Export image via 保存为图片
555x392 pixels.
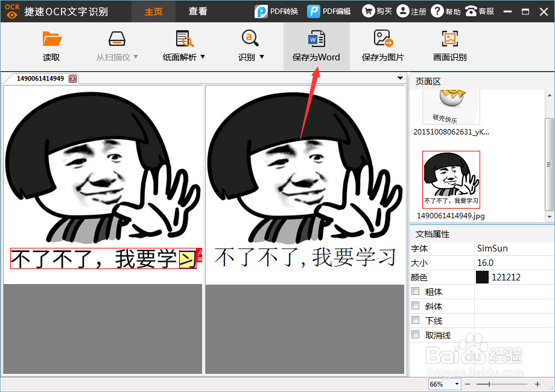tap(382, 46)
